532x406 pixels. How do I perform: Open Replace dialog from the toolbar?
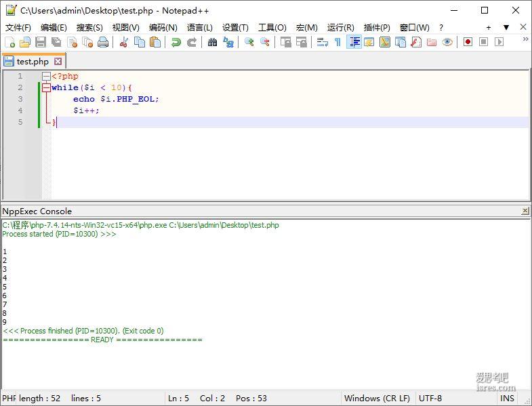[228, 42]
